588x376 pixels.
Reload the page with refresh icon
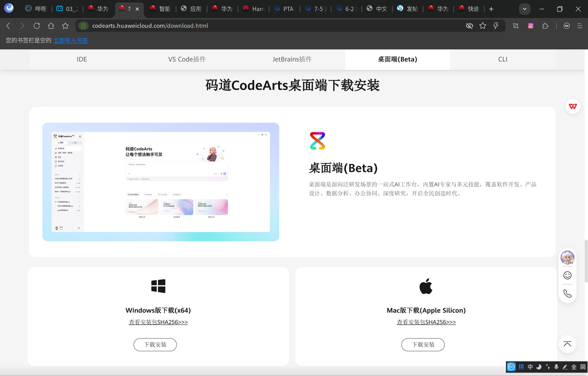point(37,26)
